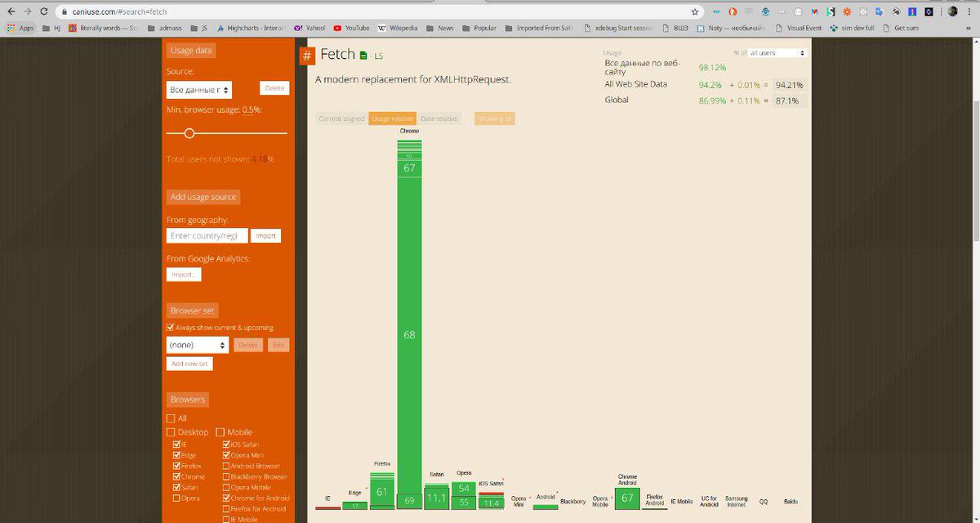Open the YouTube bookmark
The image size is (980, 523).
[351, 28]
